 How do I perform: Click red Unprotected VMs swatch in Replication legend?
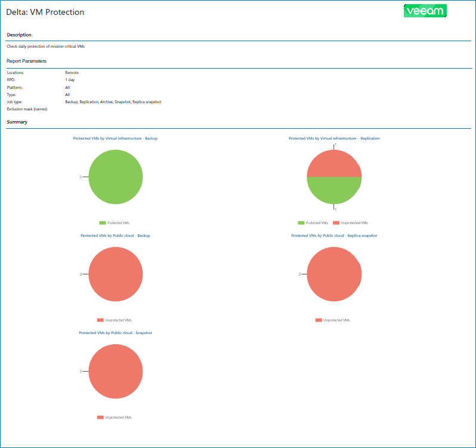coord(336,223)
